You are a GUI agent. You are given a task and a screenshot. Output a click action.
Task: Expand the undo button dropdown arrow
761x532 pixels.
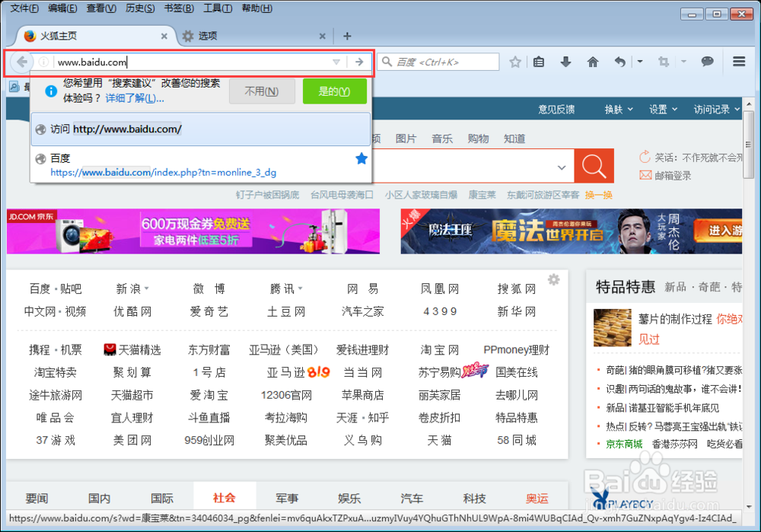[640, 62]
